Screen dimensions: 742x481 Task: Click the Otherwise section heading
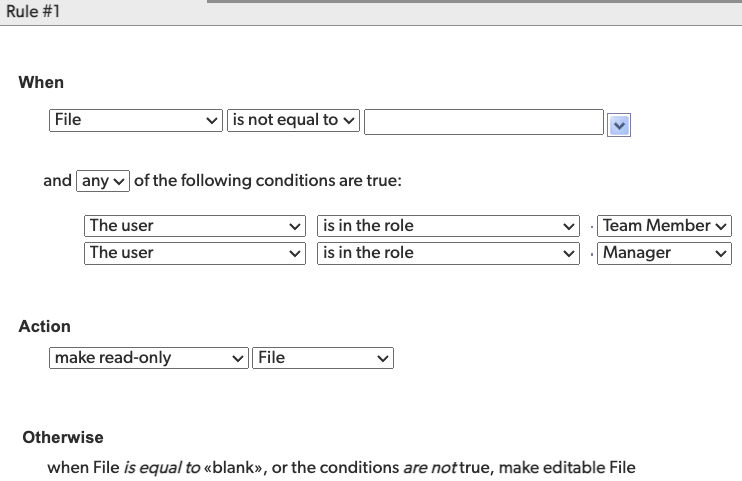63,437
